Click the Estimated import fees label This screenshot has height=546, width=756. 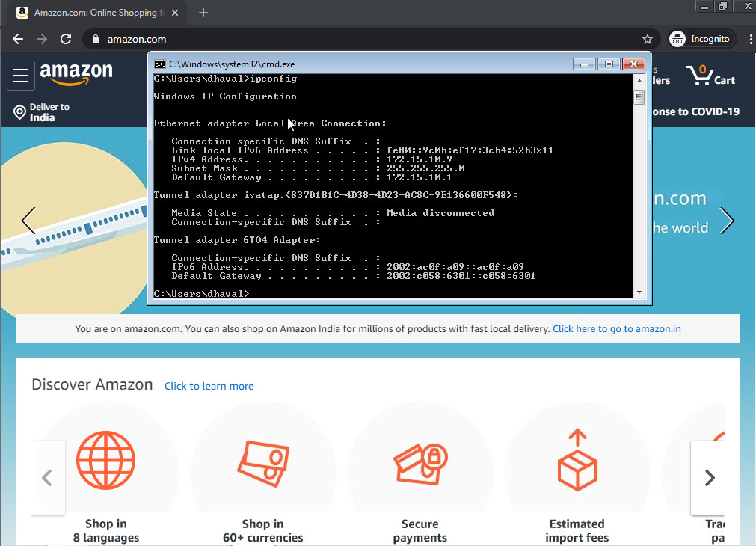coord(577,530)
